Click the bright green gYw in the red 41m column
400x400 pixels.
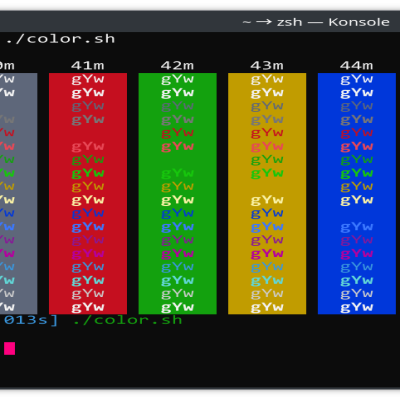(x=88, y=173)
